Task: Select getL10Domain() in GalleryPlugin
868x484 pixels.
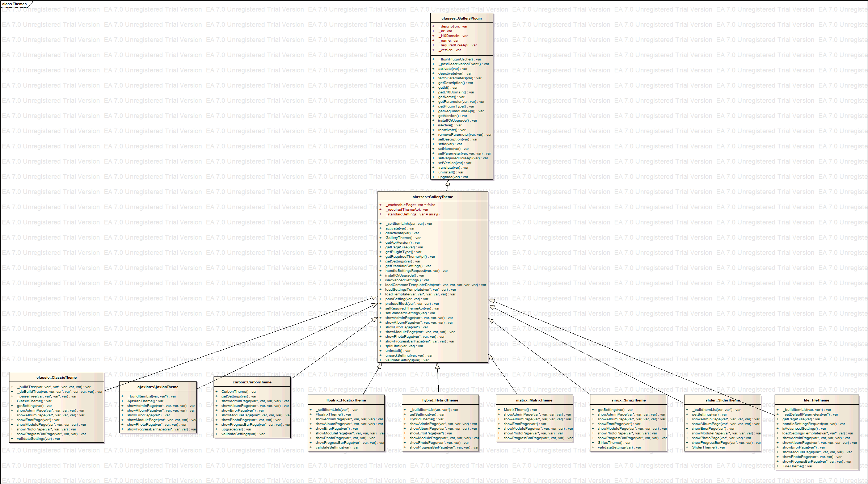Action: click(456, 92)
